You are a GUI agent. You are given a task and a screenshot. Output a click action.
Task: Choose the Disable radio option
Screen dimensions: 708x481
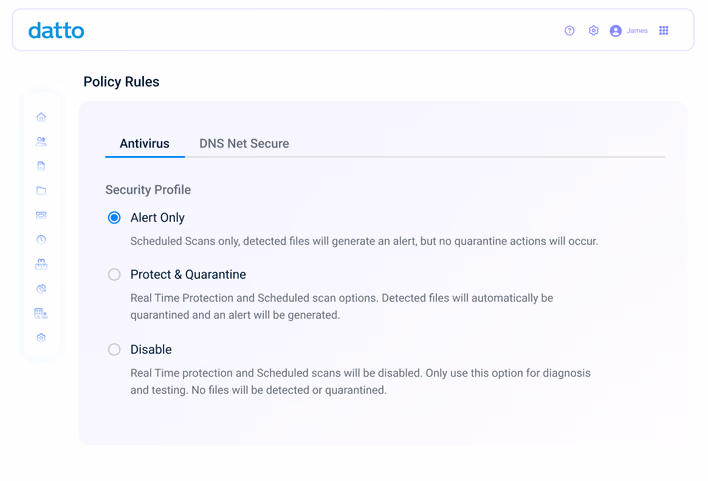(114, 350)
